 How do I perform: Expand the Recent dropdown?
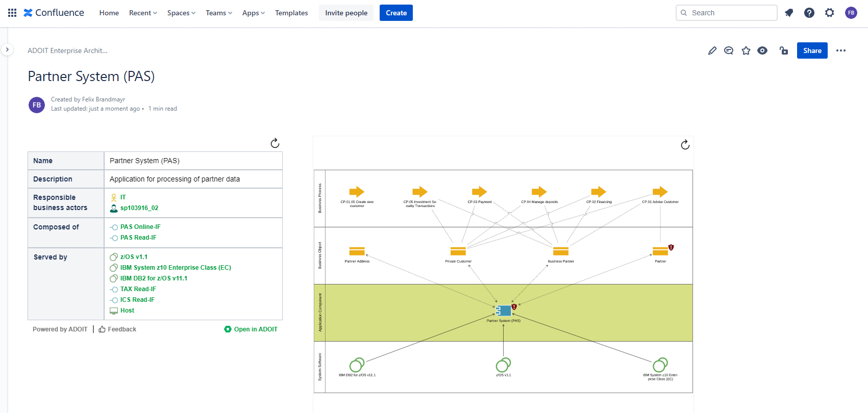tap(143, 13)
